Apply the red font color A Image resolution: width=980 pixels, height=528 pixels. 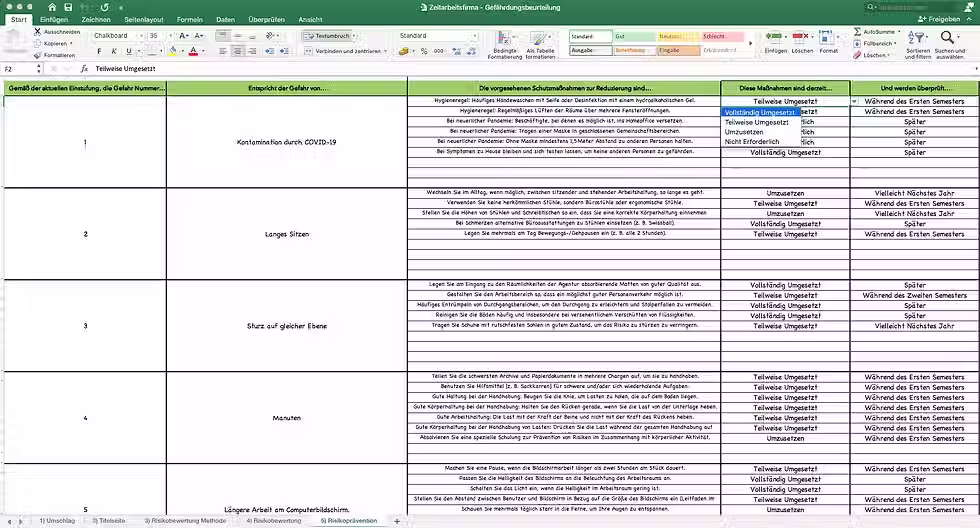pos(193,51)
